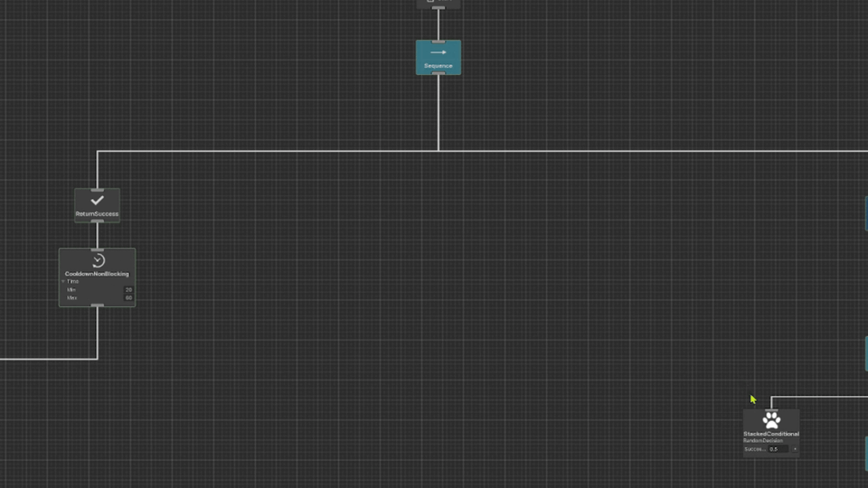Collapse the Time foldout in CooldownNonBlocking
Image resolution: width=868 pixels, height=488 pixels.
[x=63, y=282]
